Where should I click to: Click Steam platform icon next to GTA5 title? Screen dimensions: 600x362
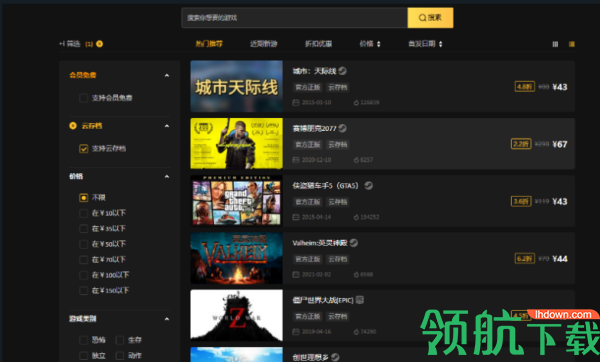click(x=368, y=186)
